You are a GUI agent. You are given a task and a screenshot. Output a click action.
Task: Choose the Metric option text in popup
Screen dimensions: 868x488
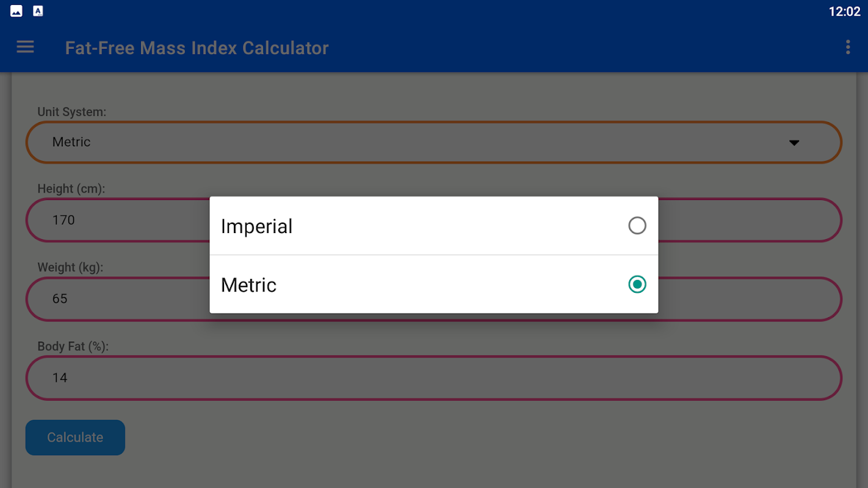pos(248,285)
